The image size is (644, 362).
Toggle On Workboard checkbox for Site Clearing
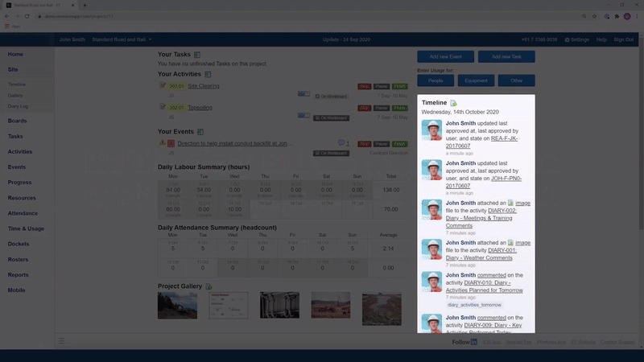(x=317, y=95)
